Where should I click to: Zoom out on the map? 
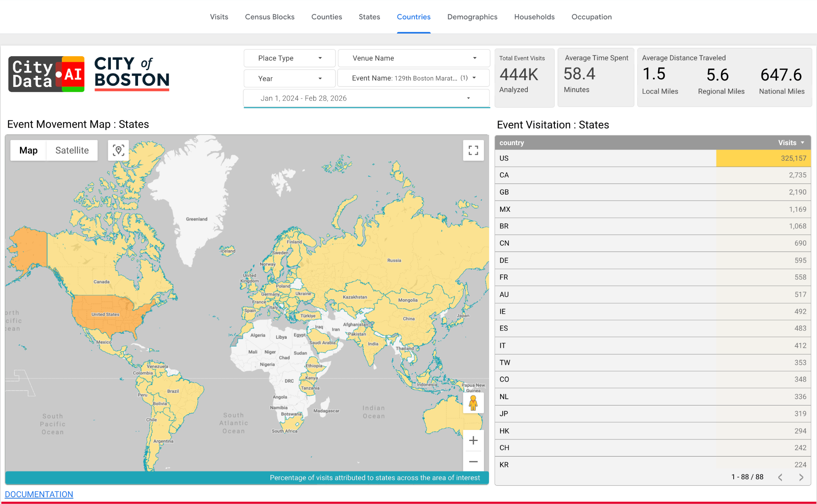(473, 462)
